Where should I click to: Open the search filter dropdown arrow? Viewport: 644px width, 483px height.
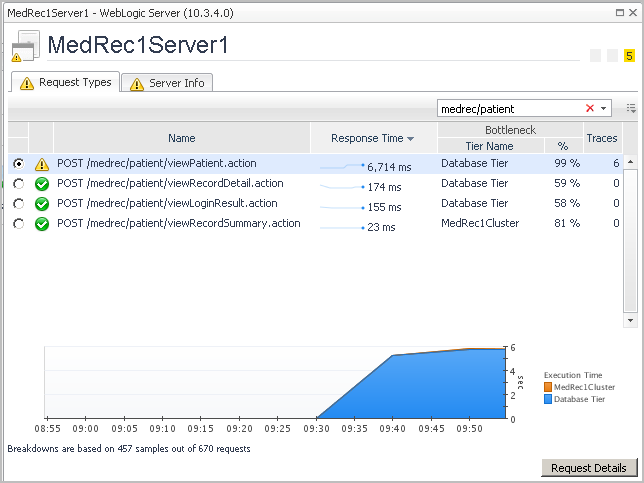(604, 108)
